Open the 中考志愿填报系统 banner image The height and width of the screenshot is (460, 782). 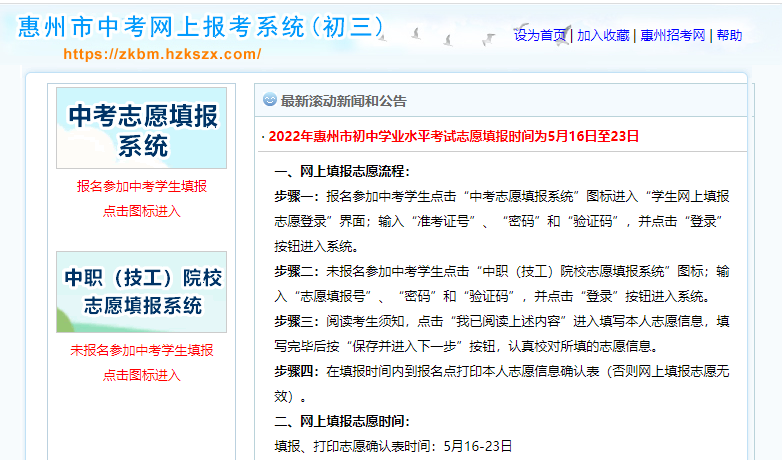click(x=141, y=128)
